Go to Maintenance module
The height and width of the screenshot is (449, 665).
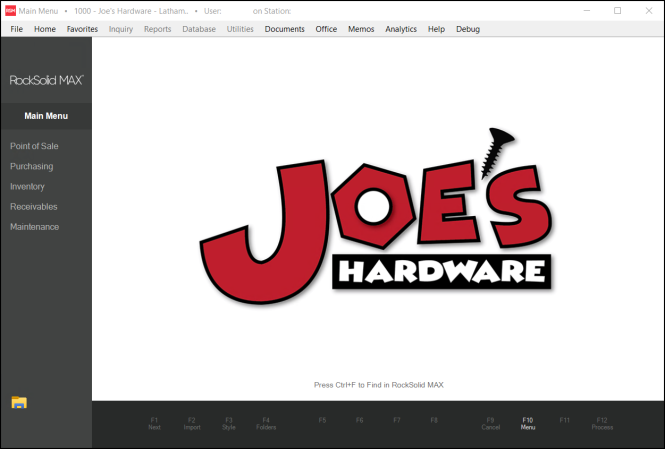pos(34,227)
